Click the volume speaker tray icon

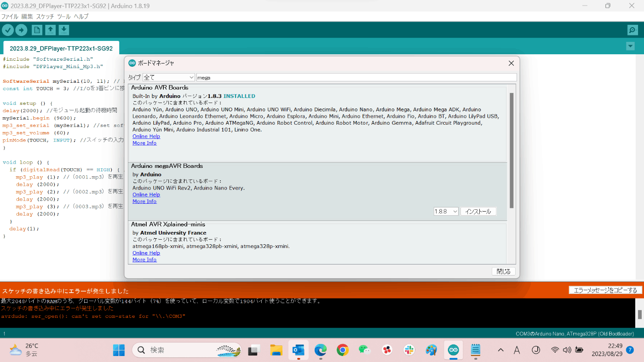pyautogui.click(x=567, y=350)
